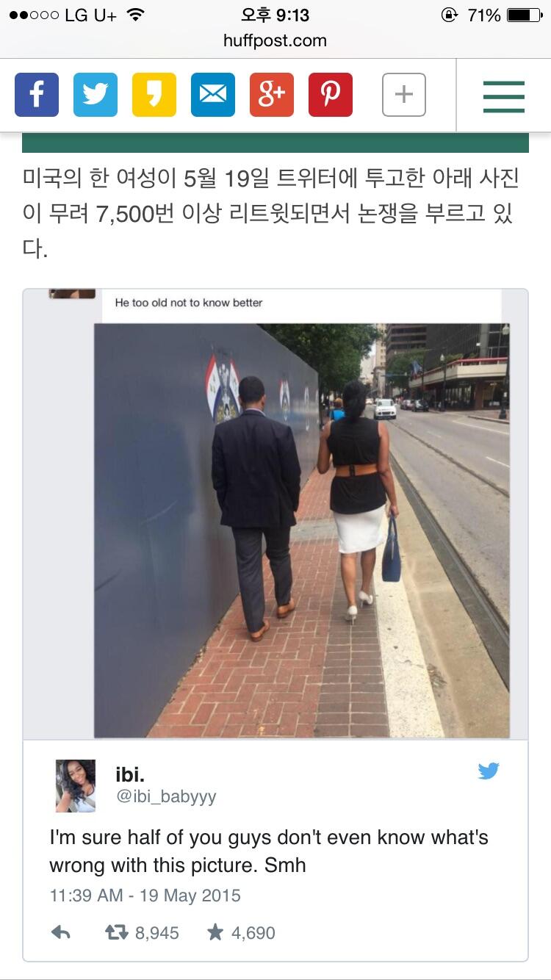
Task: View ibi. profile picture
Action: (76, 785)
